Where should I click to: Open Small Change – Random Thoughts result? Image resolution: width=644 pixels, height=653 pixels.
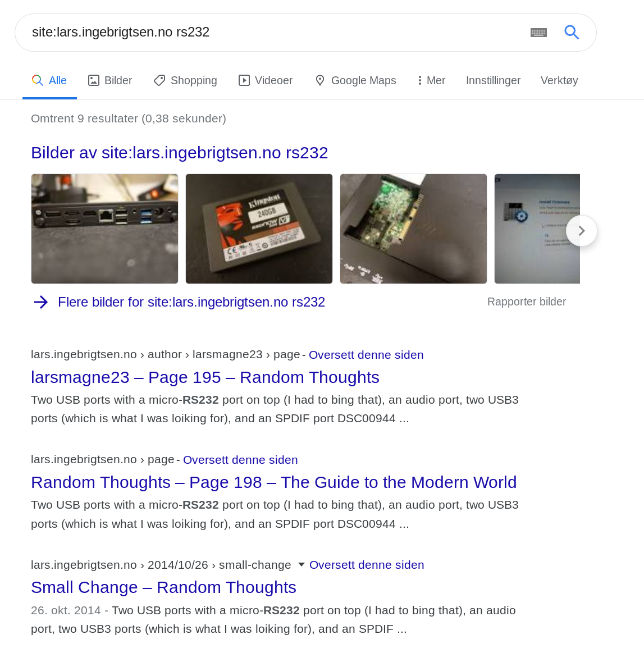point(163,587)
